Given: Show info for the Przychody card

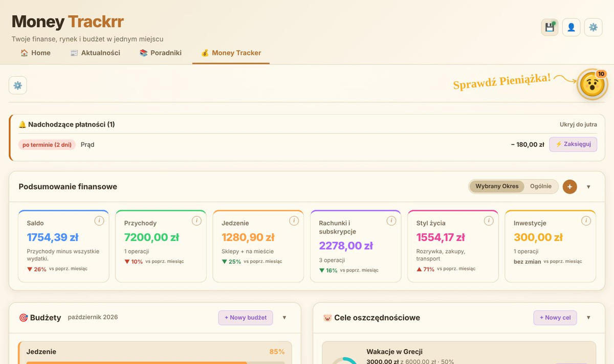Looking at the screenshot, I should click(x=196, y=221).
